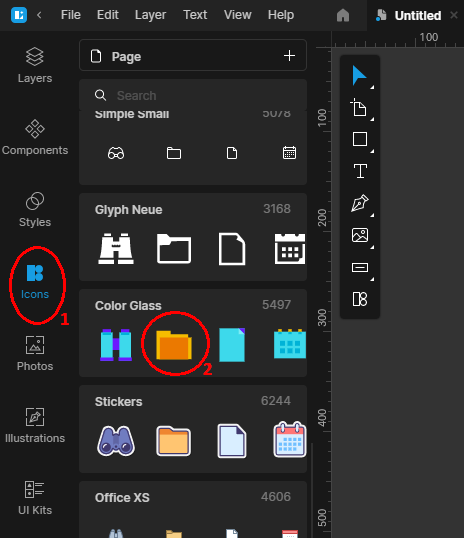This screenshot has width=464, height=538.
Task: Select the Artboard tool
Action: pos(359,107)
